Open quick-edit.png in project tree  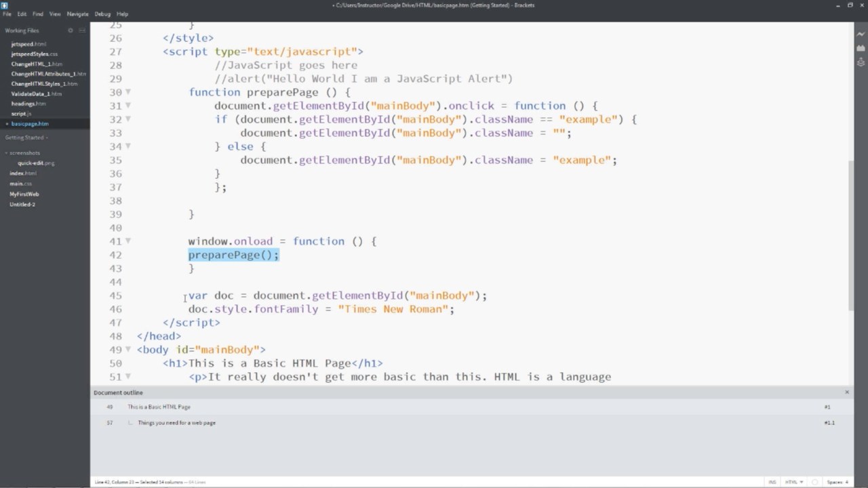tap(36, 163)
